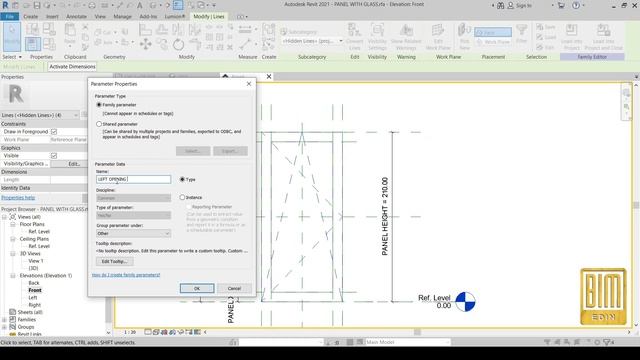Click the Text (A) icon in quick access toolbar
The height and width of the screenshot is (360, 640).
[140, 5]
